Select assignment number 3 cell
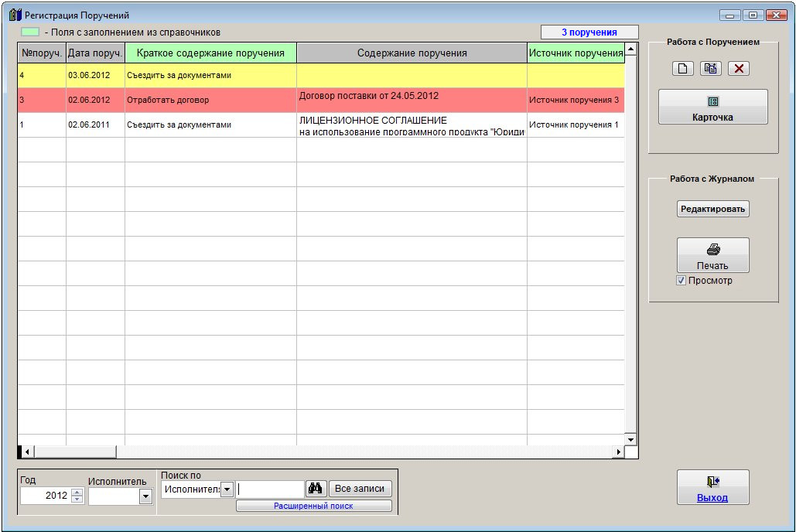 [42, 100]
